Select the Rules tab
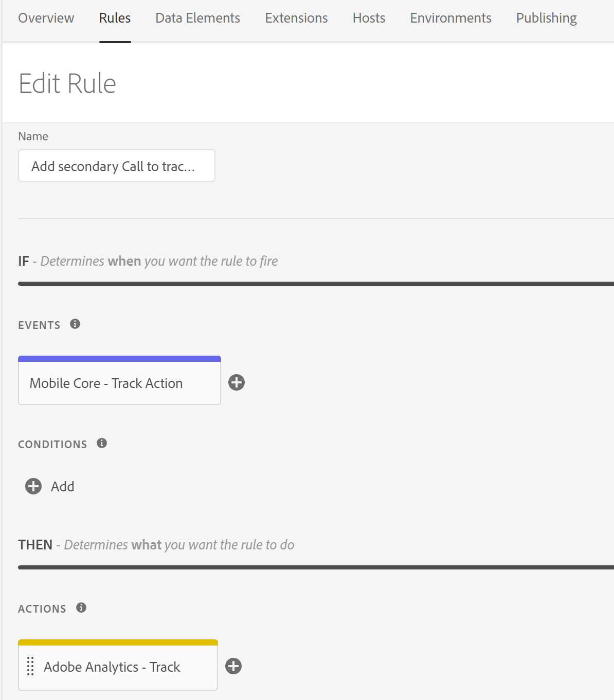Image resolution: width=614 pixels, height=700 pixels. coord(115,18)
